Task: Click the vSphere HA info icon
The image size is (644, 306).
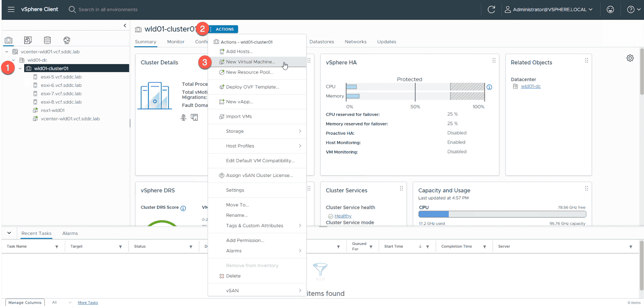Action: click(x=489, y=87)
